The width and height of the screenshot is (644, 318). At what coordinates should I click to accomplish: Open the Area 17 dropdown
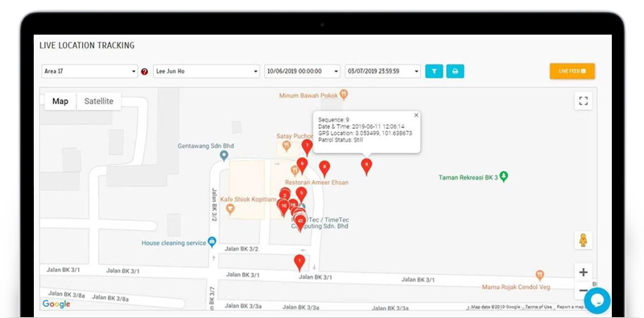(x=89, y=71)
